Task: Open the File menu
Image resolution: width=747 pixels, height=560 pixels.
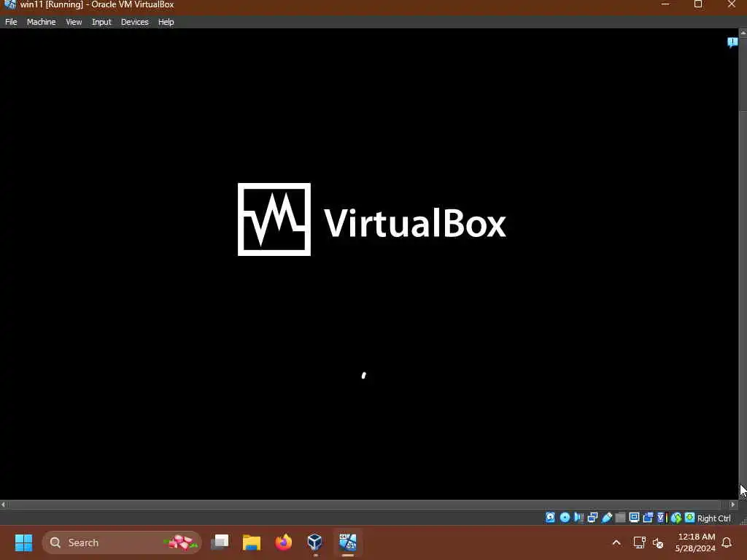Action: pyautogui.click(x=11, y=22)
